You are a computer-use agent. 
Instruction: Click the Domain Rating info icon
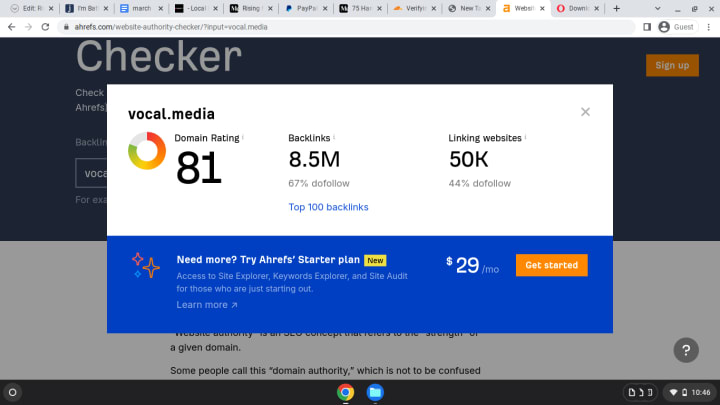pos(243,137)
